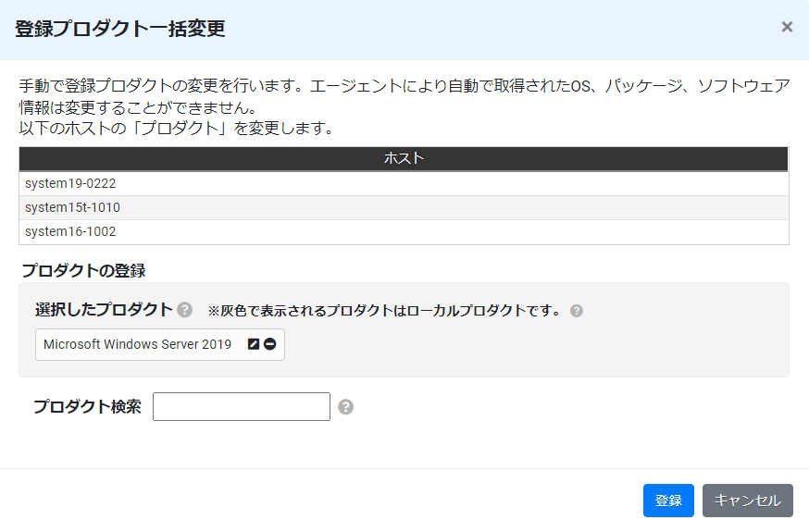809x532 pixels.
Task: Click the 選択したプロダクト label
Action: (x=104, y=309)
